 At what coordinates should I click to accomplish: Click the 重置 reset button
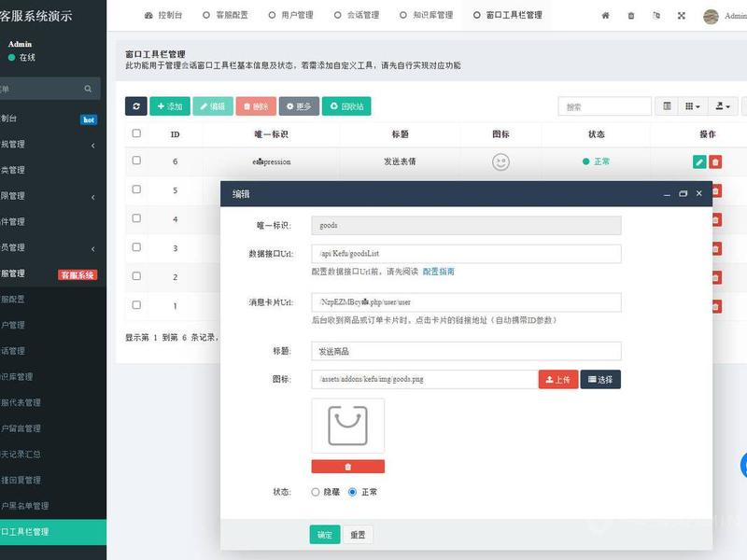point(358,535)
